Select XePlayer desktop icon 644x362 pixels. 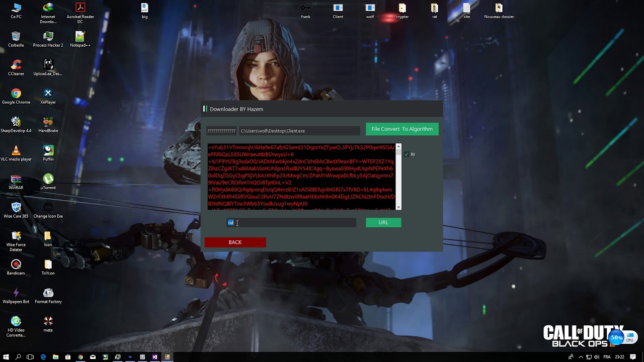[48, 97]
